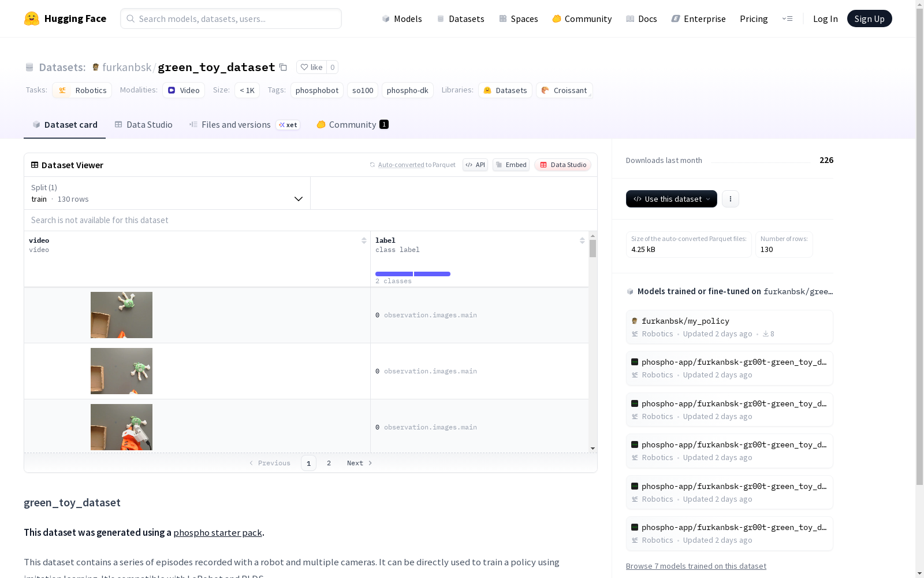Click the Sign Up button

[869, 18]
